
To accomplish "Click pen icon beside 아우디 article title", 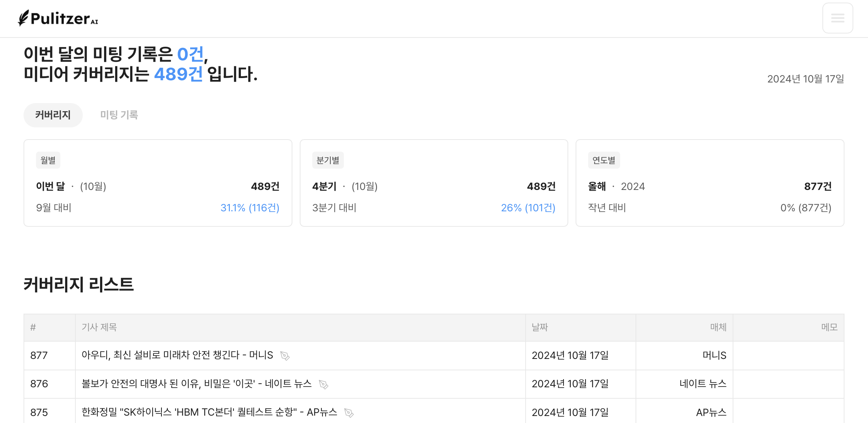I will tap(285, 356).
